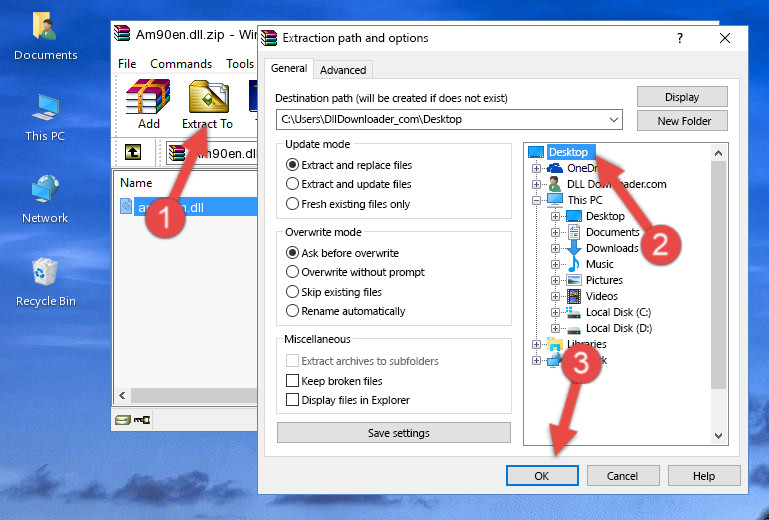Close the Extraction path and options dialog
Viewport: 769px width, 520px height.
pos(725,38)
